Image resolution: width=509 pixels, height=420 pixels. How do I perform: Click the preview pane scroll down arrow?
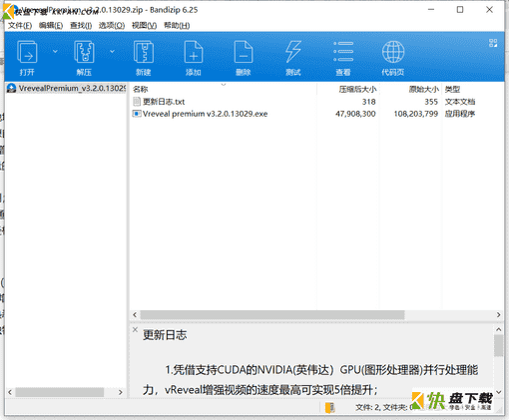pos(498,392)
